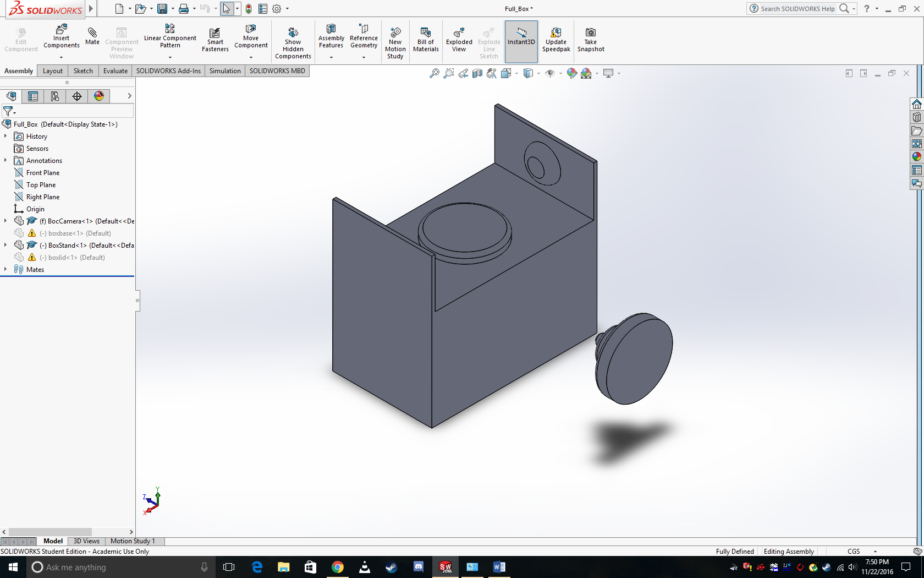Expand the BocCamera<1> component node
This screenshot has height=578, width=924.
click(x=5, y=221)
